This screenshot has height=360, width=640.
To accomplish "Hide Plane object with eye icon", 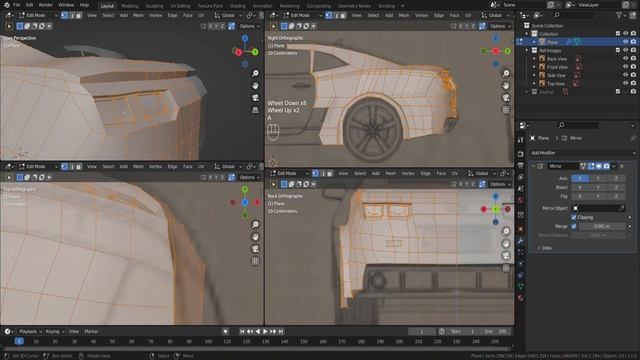I will pyautogui.click(x=625, y=42).
